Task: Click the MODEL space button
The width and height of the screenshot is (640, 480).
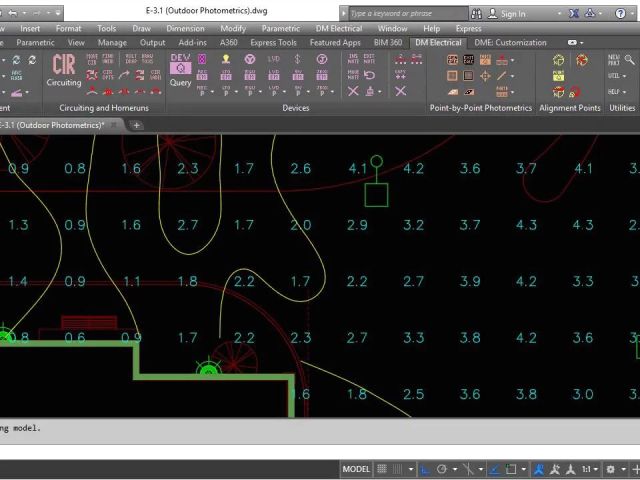Action: 356,469
